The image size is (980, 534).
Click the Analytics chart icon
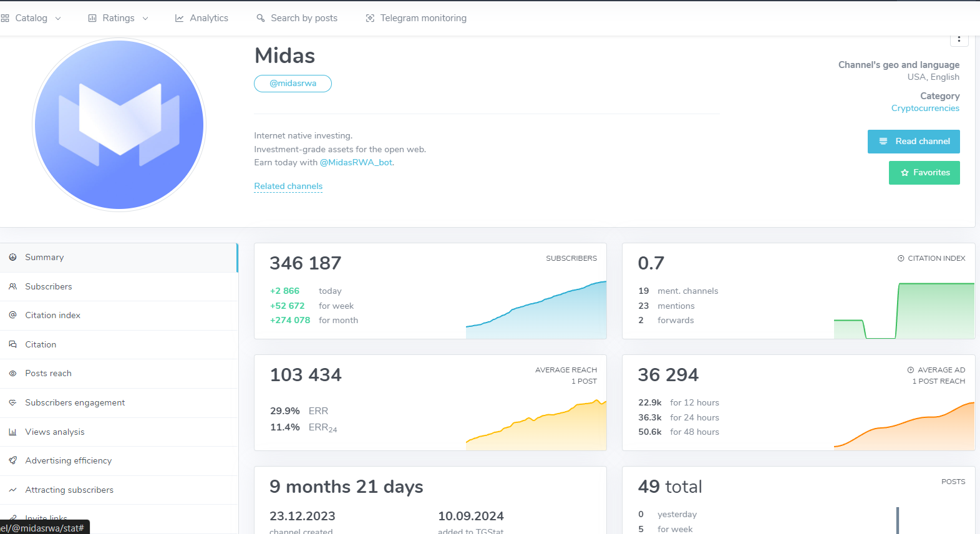point(180,18)
